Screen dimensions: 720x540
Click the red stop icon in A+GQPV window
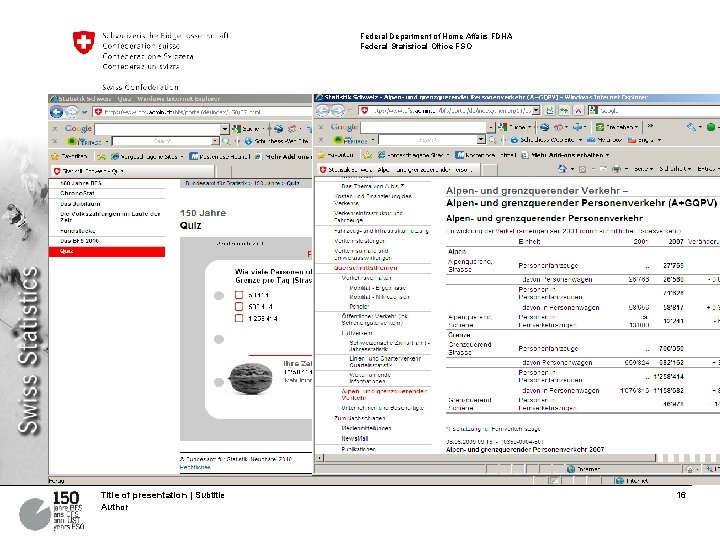point(578,110)
